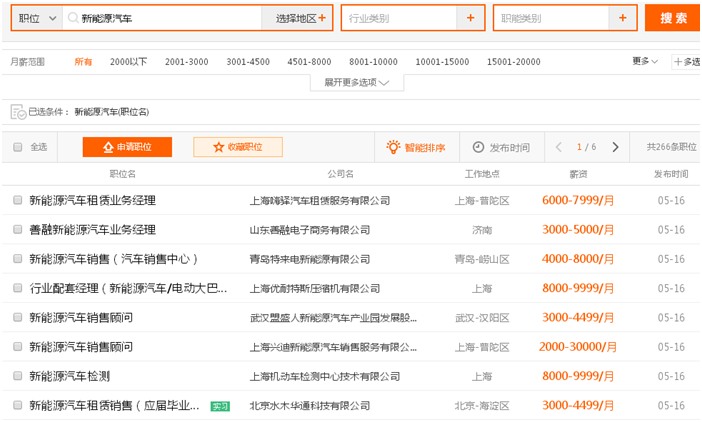Select the 所有 salary filter
The height and width of the screenshot is (422, 702).
pos(83,62)
